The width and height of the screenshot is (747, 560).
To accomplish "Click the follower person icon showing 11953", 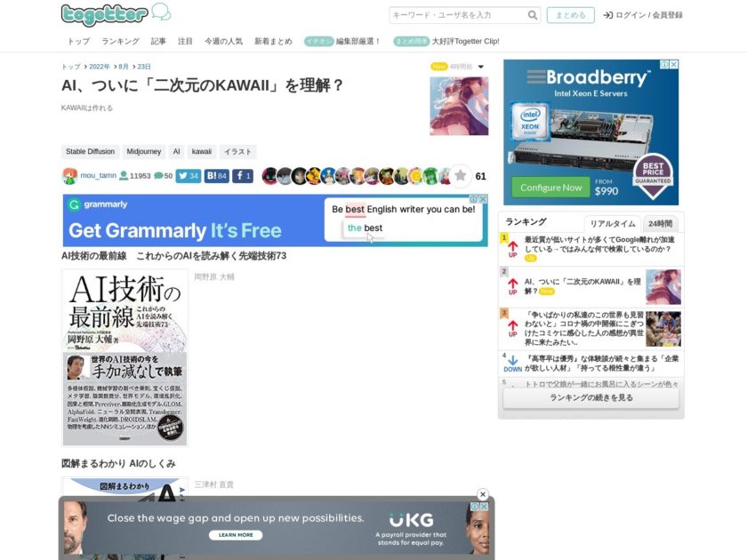I will 124,176.
